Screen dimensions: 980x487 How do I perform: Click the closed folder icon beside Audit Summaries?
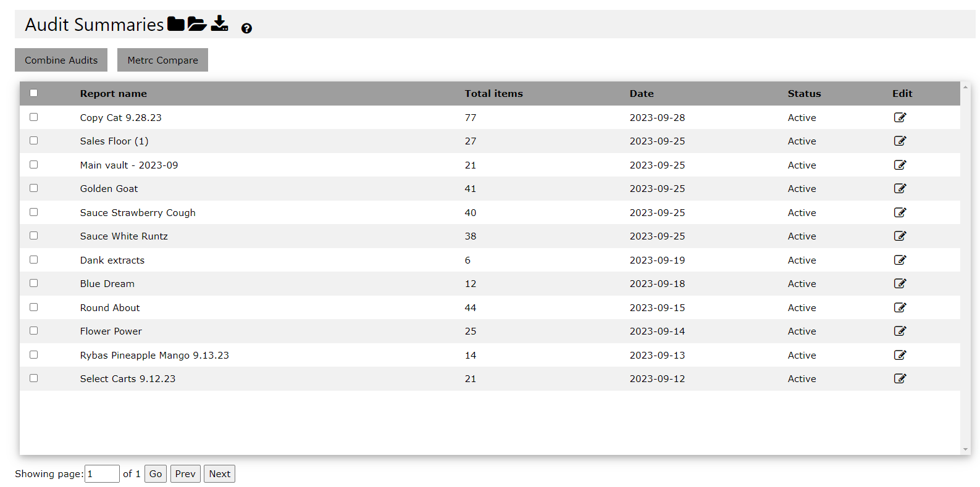tap(176, 24)
